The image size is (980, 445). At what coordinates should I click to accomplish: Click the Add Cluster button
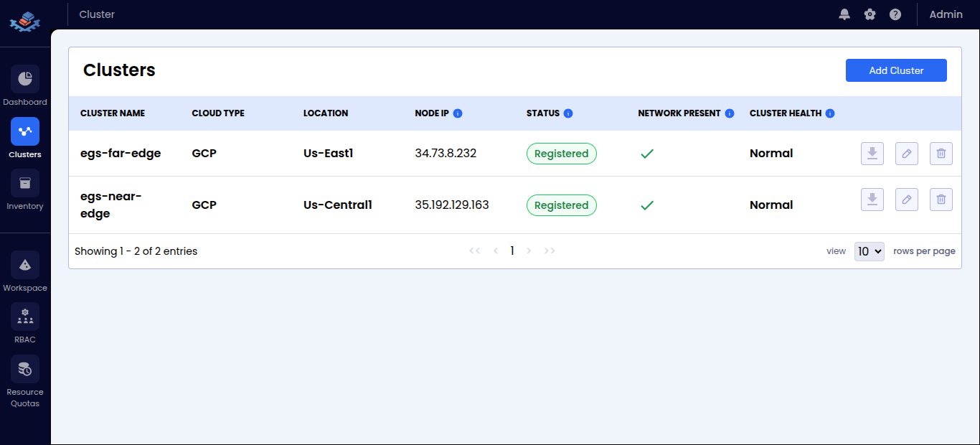[x=896, y=70]
